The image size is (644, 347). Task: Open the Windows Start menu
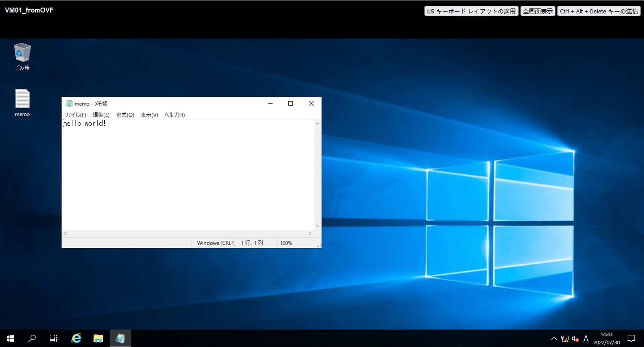10,338
